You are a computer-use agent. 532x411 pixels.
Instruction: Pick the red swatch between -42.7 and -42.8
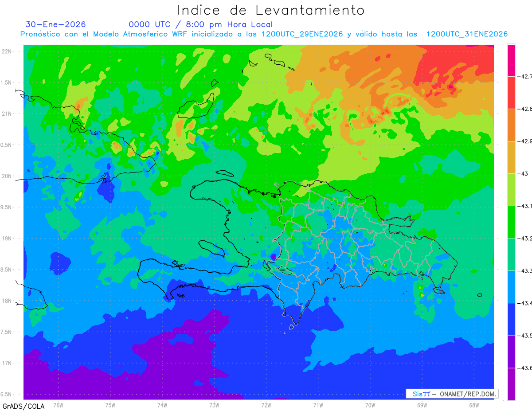pos(511,93)
